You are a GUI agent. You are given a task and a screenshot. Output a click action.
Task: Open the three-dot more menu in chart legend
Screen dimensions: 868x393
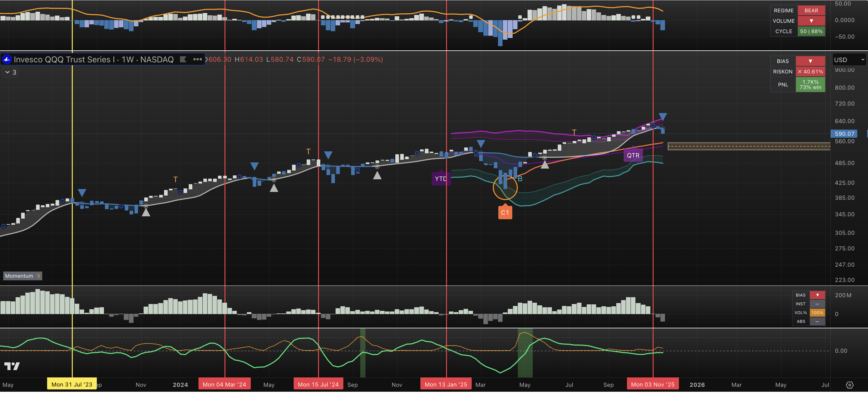[x=198, y=59]
